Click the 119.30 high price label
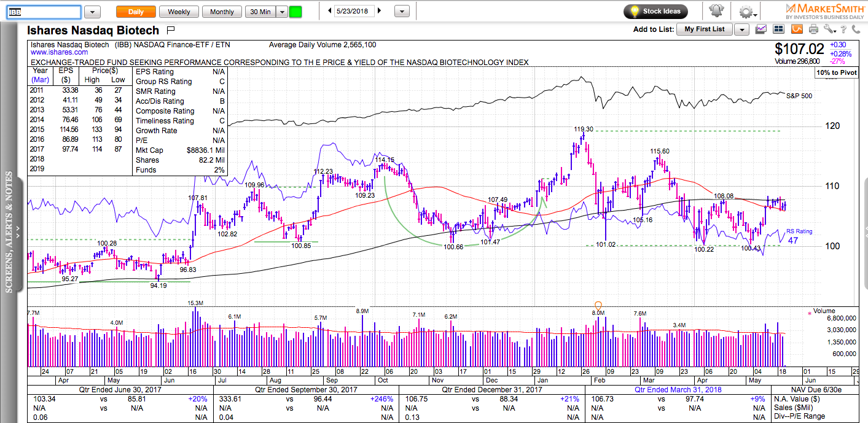The image size is (868, 423). point(584,130)
